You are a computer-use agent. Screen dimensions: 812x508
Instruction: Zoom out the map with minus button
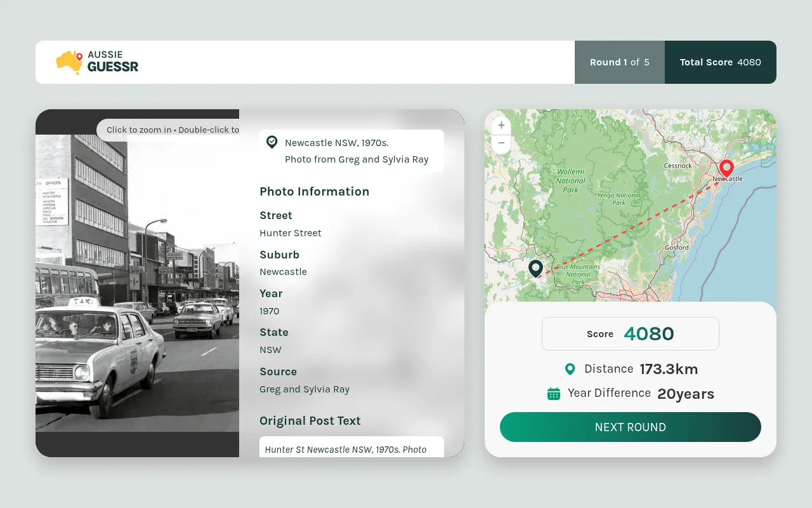coord(501,144)
